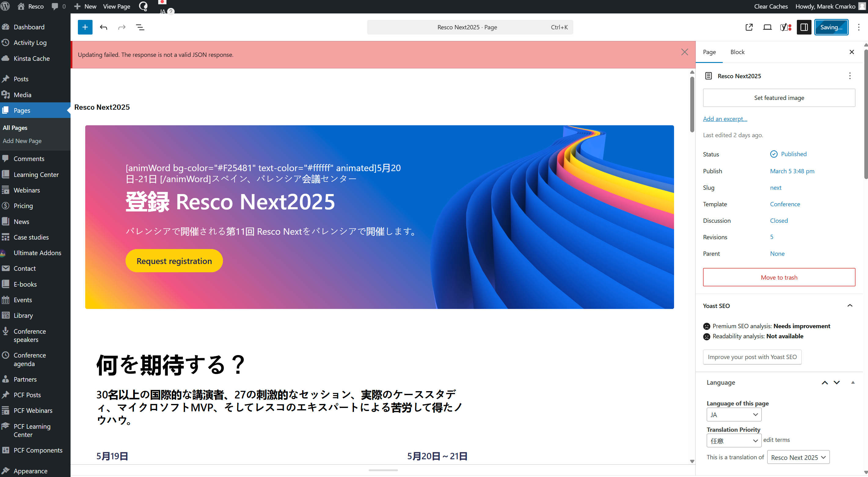The height and width of the screenshot is (477, 868).
Task: Open Document Overview list view icon
Action: point(140,27)
